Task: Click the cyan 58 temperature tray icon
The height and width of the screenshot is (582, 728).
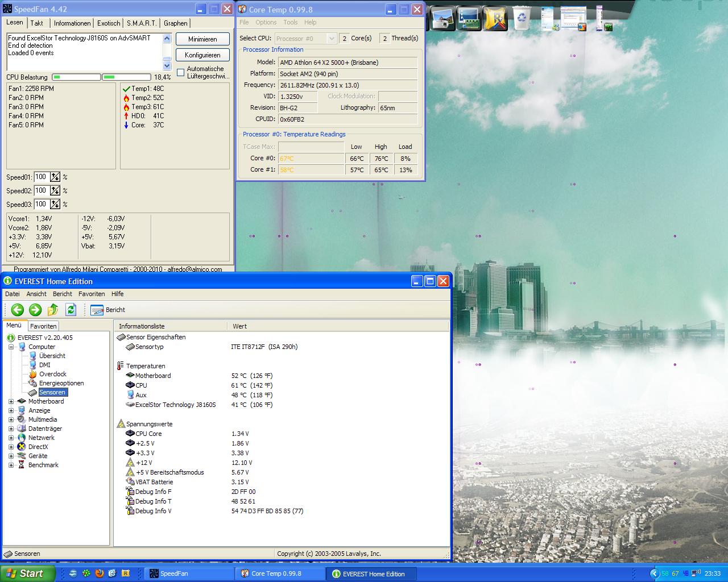Action: (x=665, y=573)
